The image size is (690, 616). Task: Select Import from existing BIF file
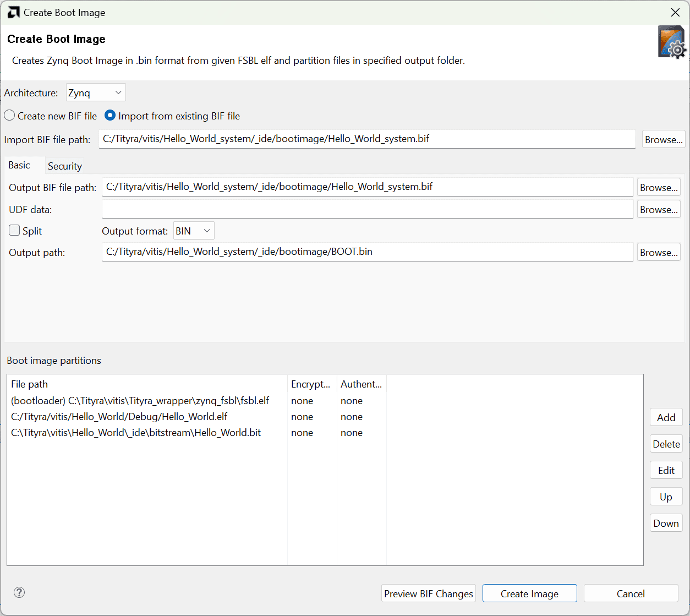[x=110, y=116]
